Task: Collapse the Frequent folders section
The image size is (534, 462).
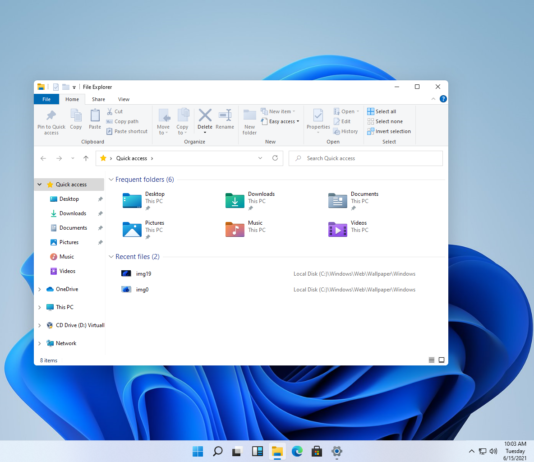Action: pos(111,179)
